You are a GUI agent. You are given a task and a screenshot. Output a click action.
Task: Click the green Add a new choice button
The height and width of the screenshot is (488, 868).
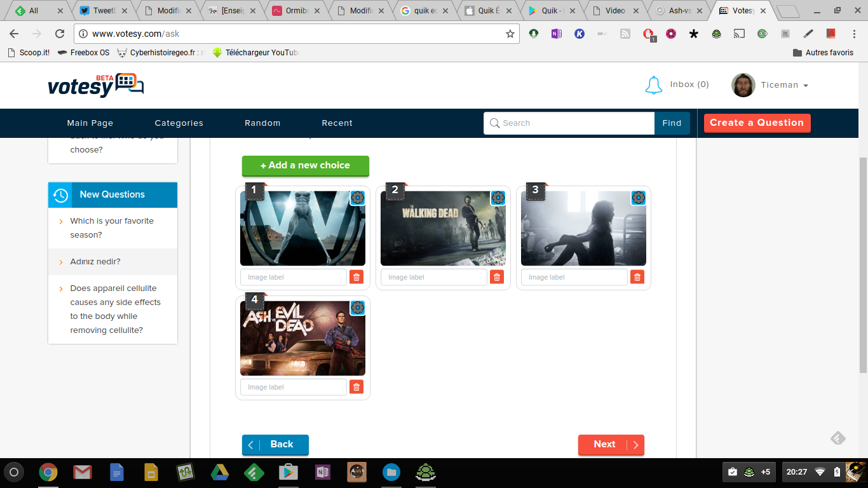(x=306, y=165)
